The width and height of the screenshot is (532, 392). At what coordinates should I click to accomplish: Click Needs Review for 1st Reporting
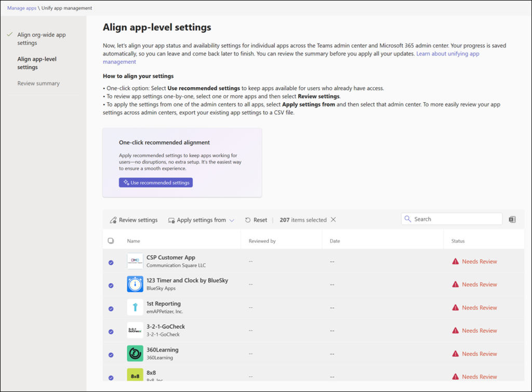click(480, 307)
